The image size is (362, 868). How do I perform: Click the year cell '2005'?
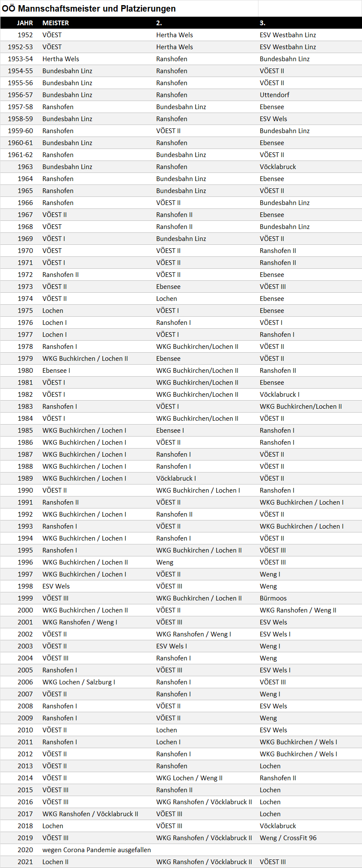[x=25, y=670]
